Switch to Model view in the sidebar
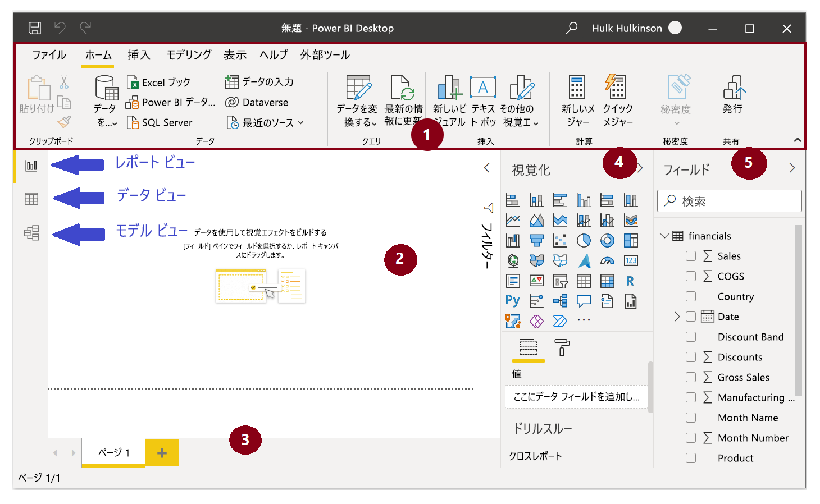 (31, 232)
